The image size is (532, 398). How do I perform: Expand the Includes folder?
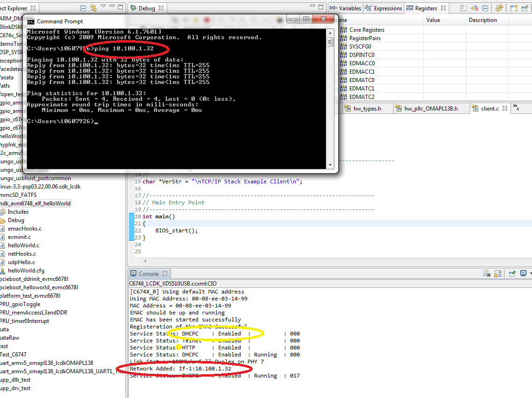click(18, 212)
